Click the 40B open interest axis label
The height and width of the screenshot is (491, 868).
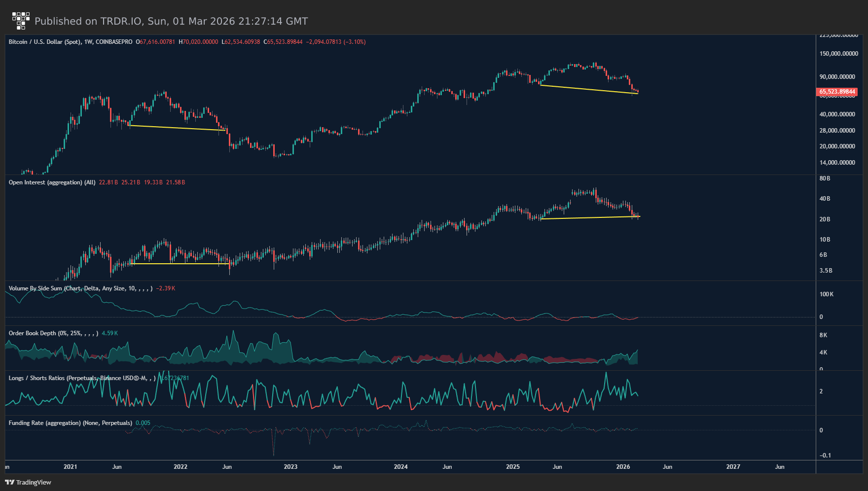tap(825, 199)
